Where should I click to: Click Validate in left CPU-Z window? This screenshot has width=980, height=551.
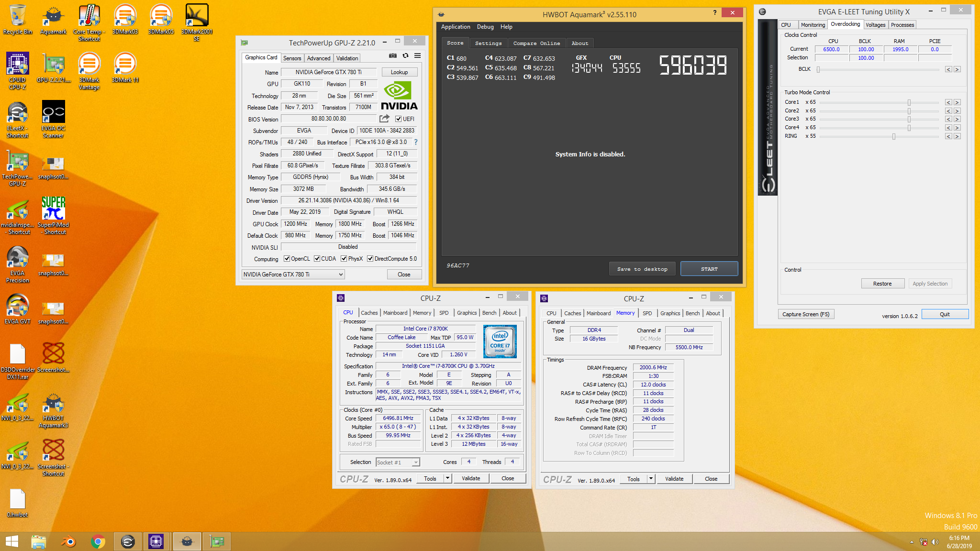471,478
